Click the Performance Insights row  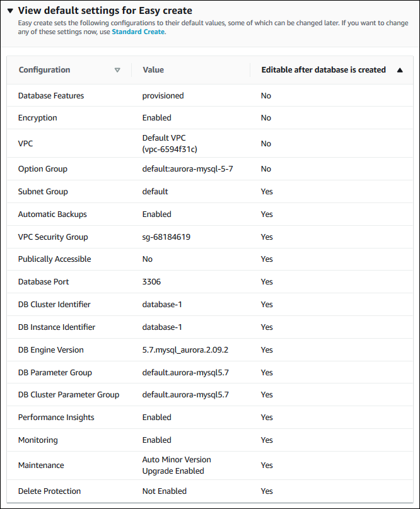pos(55,418)
